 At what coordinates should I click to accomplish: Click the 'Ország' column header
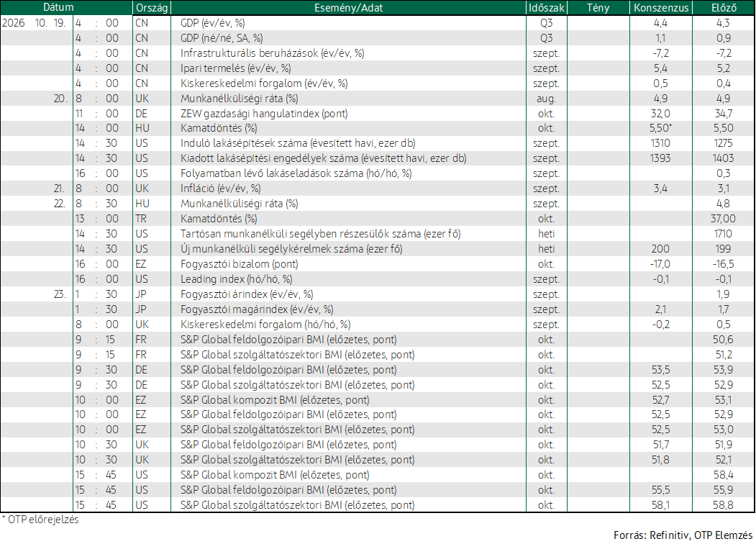(x=151, y=8)
